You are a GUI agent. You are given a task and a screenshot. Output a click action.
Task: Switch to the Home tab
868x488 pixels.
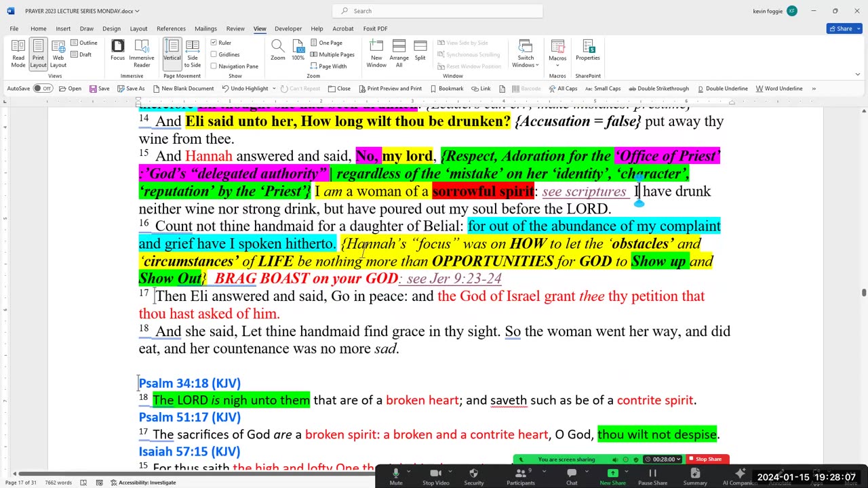point(38,28)
